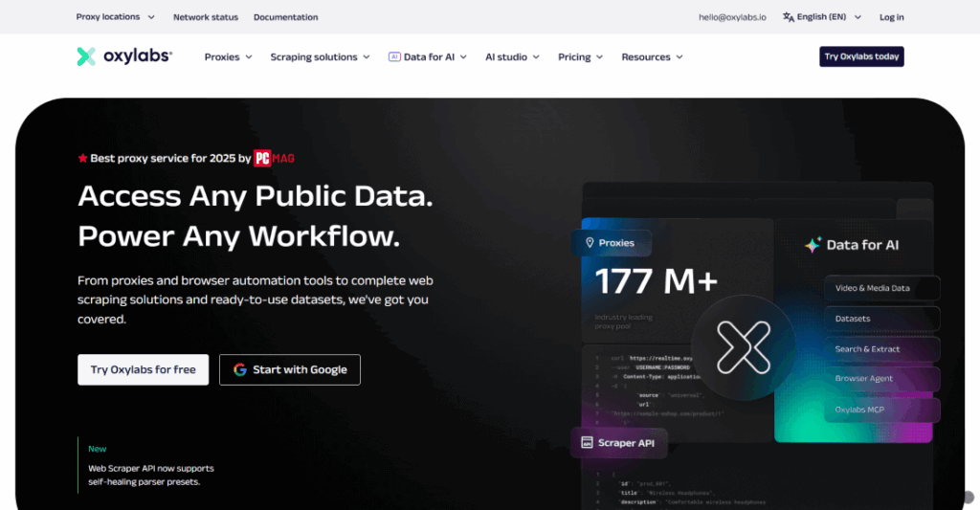
Task: Click the large X logo circle in illustration
Action: coord(744,347)
